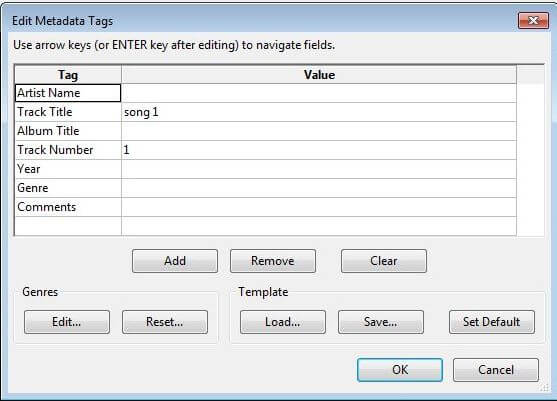This screenshot has width=557, height=401.
Task: Set the current tags as default
Action: (x=492, y=322)
